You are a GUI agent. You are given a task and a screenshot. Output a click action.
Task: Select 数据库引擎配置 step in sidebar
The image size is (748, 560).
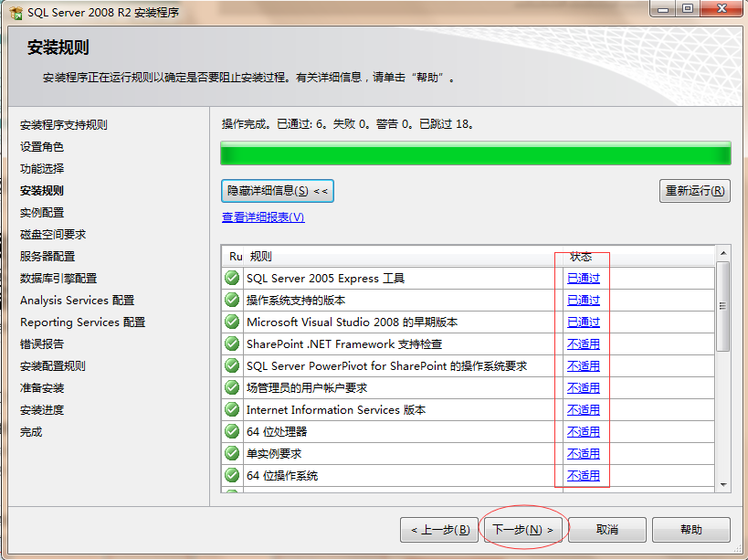[58, 278]
